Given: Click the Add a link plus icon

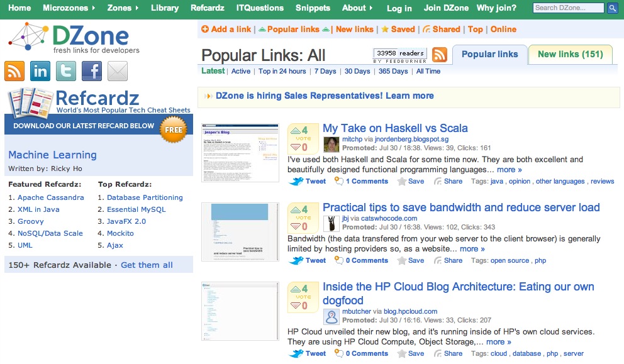Looking at the screenshot, I should point(205,29).
